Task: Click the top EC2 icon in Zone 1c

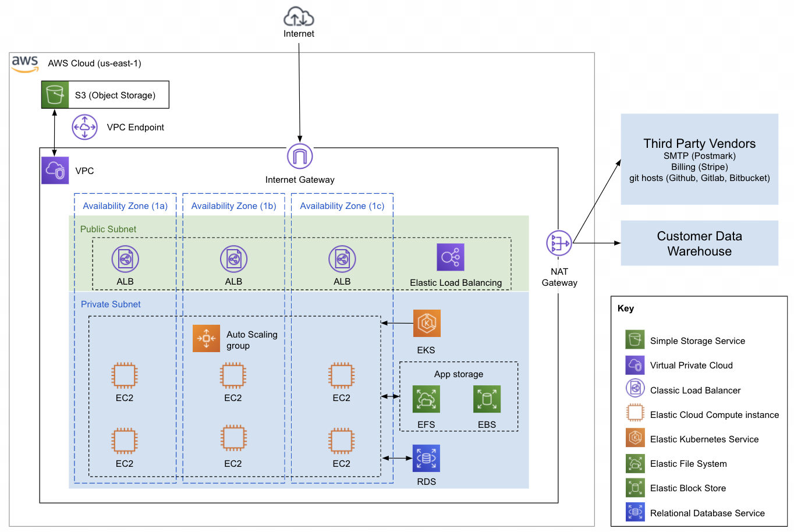Action: click(342, 376)
